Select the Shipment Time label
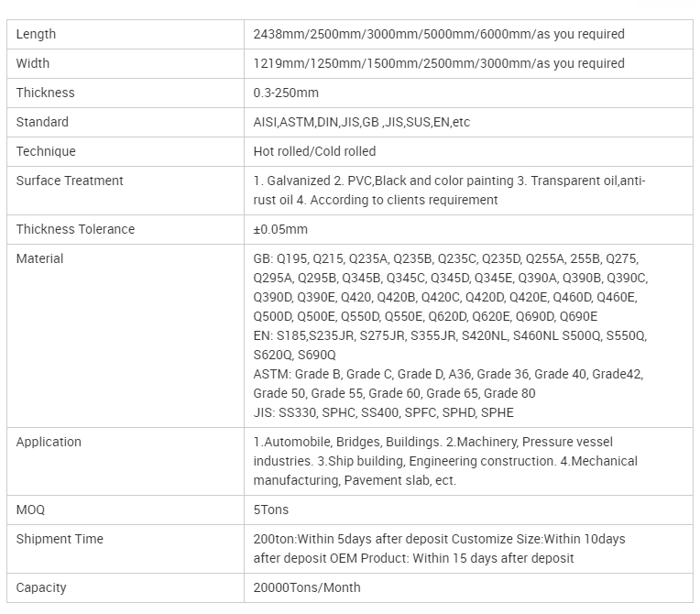700x614 pixels. pyautogui.click(x=60, y=539)
